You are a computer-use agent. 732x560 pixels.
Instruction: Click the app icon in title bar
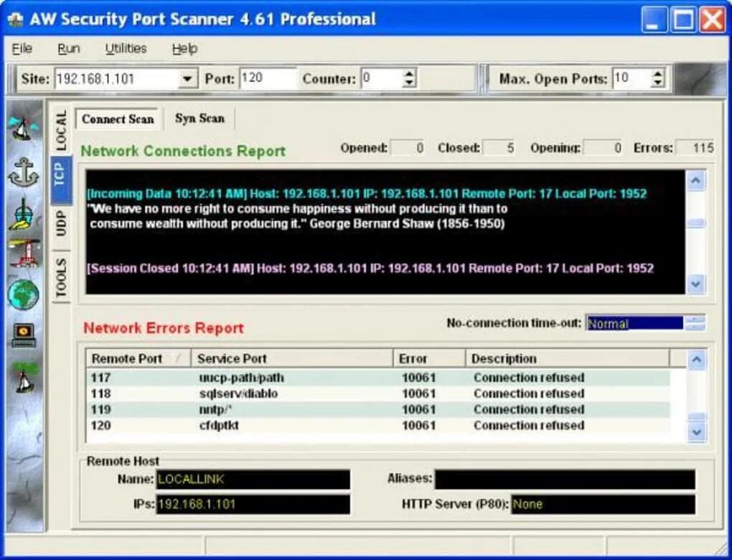[15, 19]
